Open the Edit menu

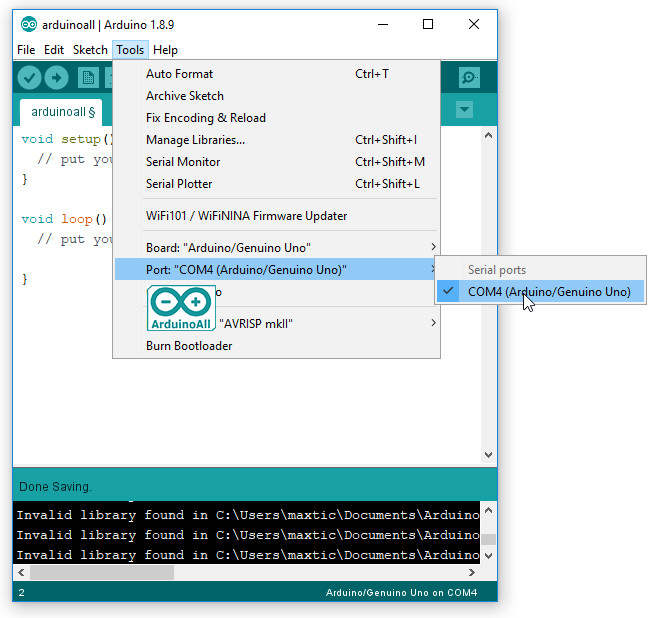tap(54, 50)
